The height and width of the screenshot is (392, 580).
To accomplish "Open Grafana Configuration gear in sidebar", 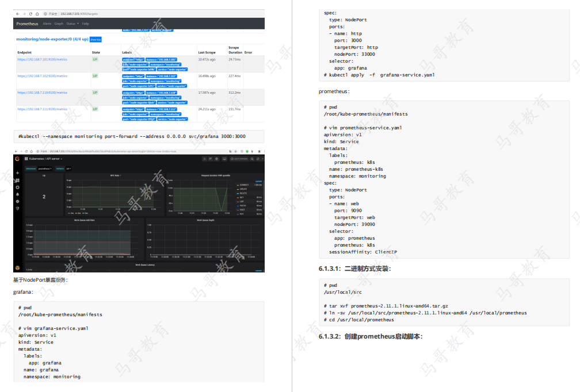I will pyautogui.click(x=17, y=201).
